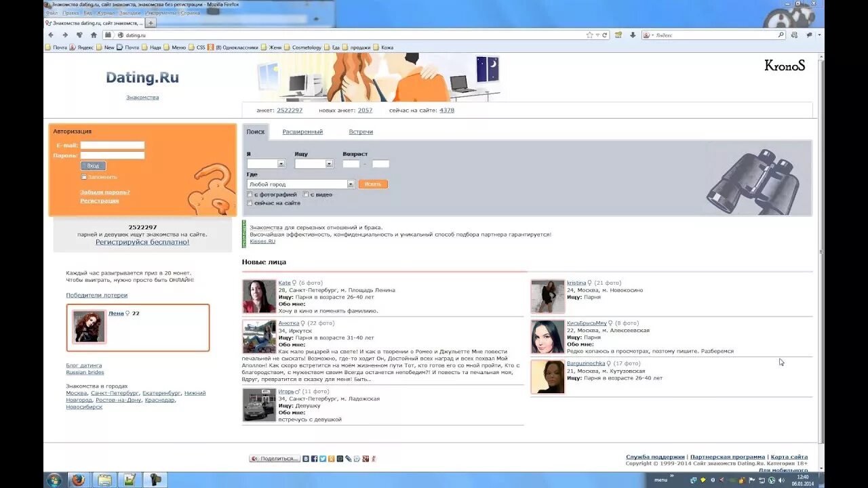
Task: Enable the 'с фотографией' filter
Action: [x=250, y=195]
